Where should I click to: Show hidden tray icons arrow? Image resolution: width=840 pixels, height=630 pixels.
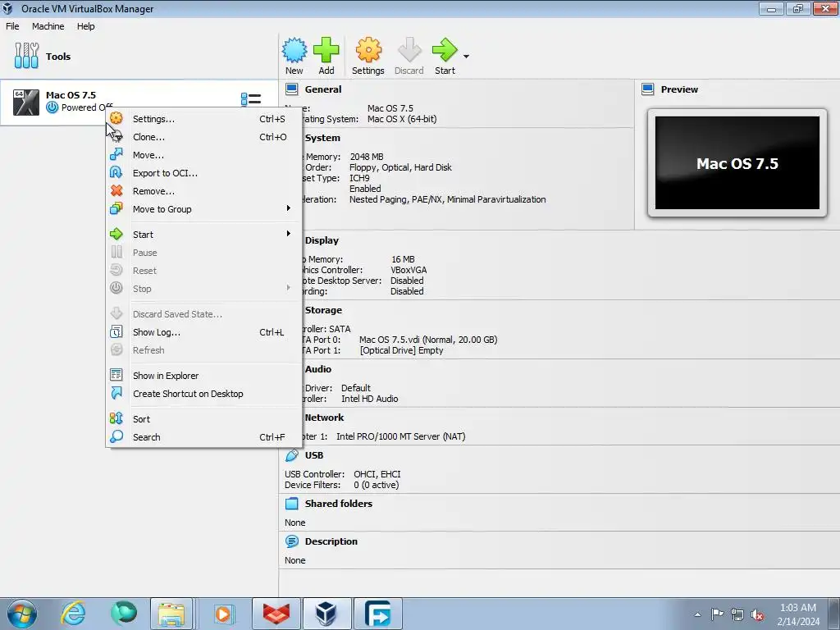click(697, 614)
